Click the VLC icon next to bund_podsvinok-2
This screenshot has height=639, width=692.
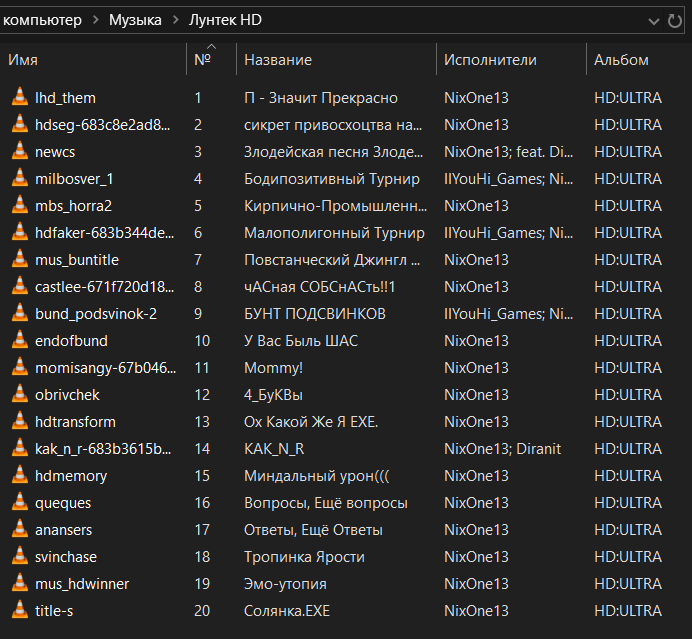(20, 312)
